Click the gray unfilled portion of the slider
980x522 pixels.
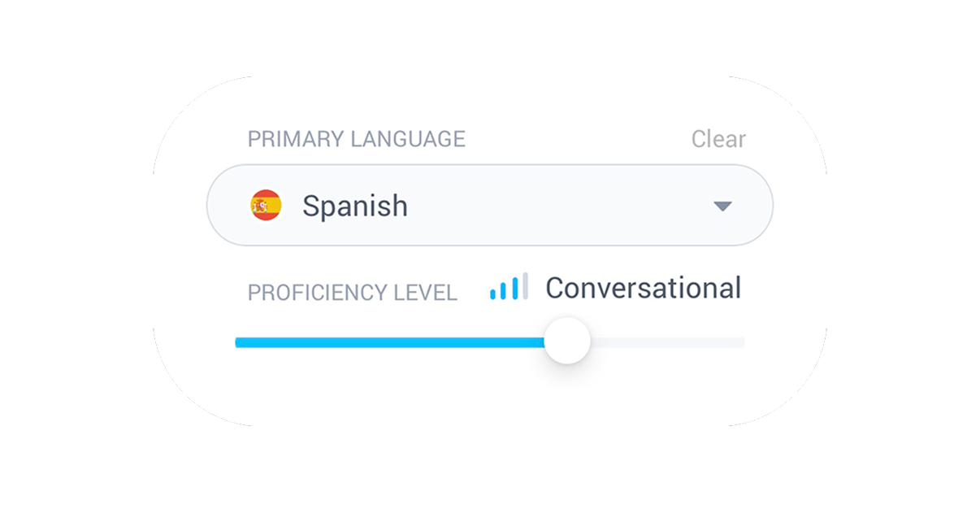(x=666, y=342)
